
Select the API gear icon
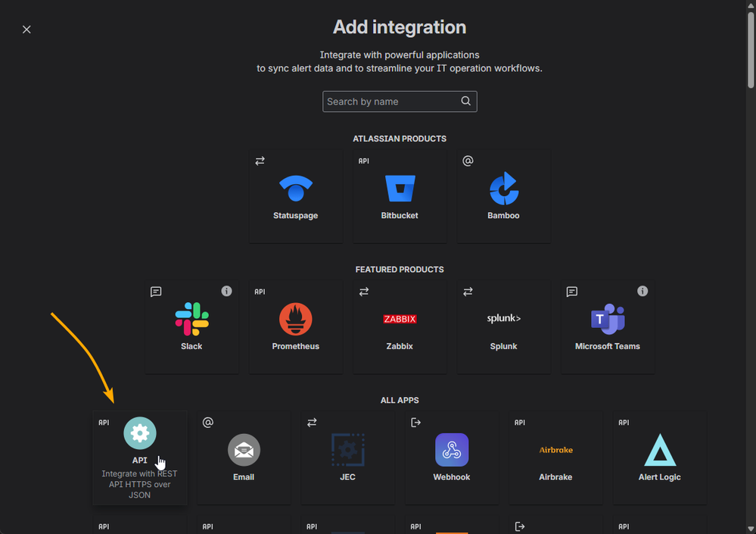point(140,433)
